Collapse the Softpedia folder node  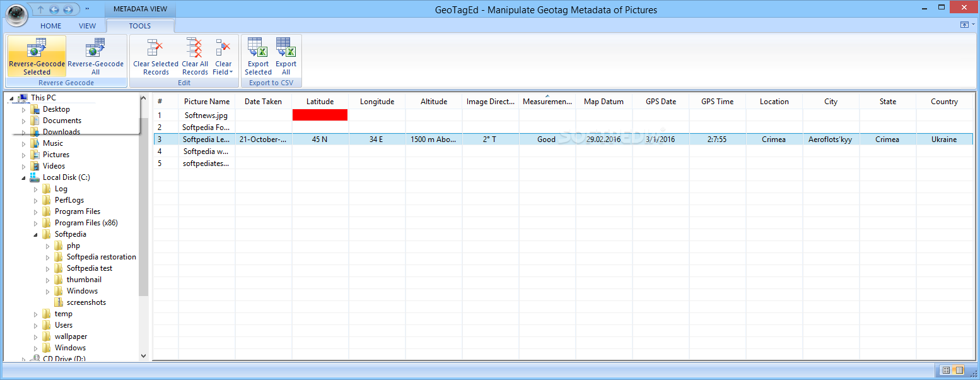[x=36, y=234]
